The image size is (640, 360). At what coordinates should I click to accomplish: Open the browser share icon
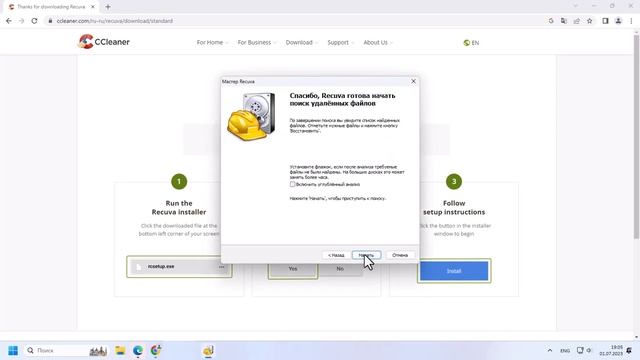point(577,21)
